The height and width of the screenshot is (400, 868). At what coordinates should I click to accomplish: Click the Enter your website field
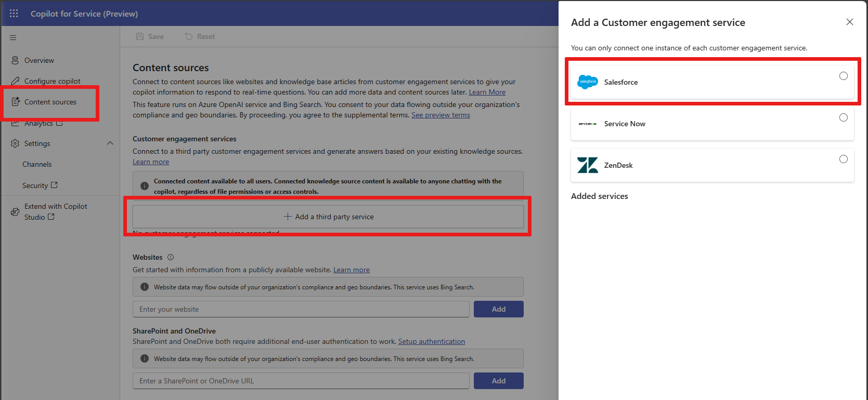[301, 309]
